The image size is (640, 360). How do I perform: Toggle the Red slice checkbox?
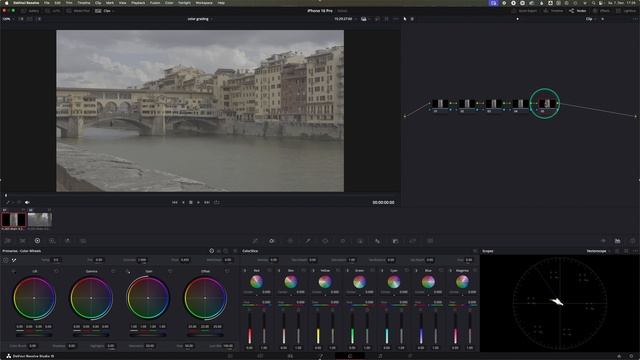(x=245, y=271)
